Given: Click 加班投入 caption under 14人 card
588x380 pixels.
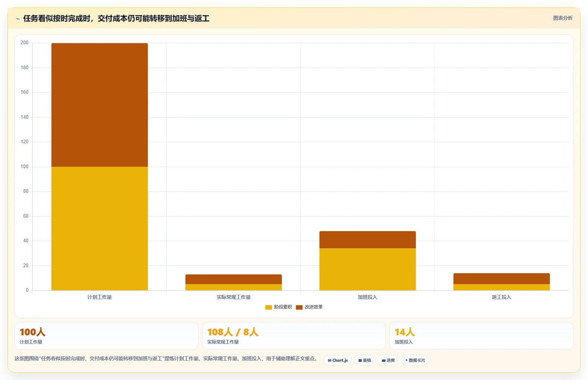Looking at the screenshot, I should tap(404, 342).
